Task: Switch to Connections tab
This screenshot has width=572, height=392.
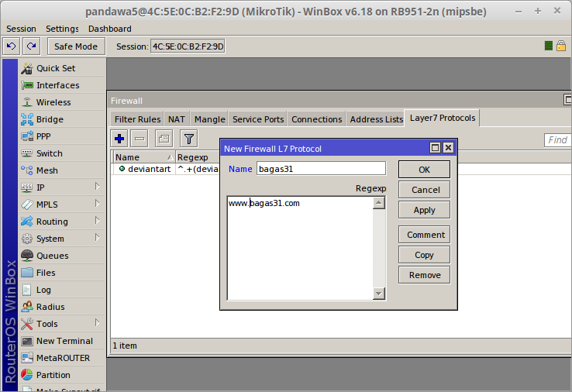Action: point(317,119)
